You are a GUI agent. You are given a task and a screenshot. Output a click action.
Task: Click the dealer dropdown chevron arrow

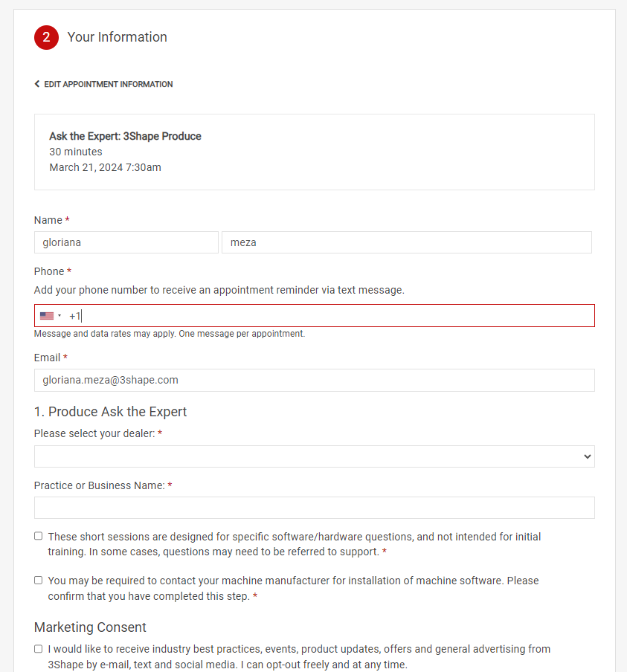point(588,456)
